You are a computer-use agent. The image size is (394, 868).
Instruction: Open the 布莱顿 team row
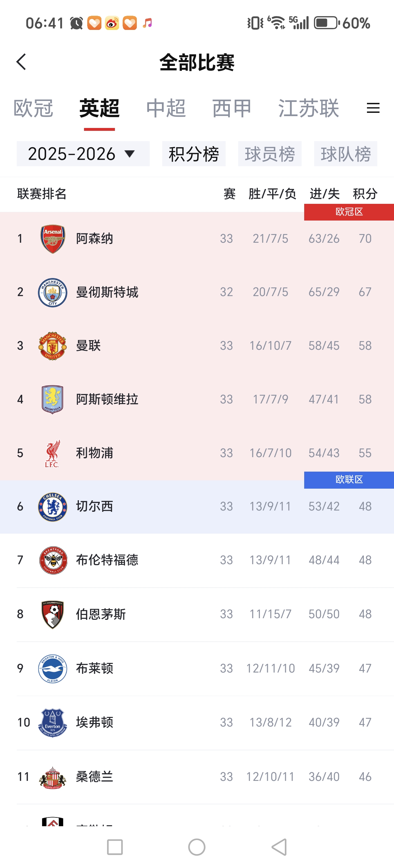tap(197, 669)
